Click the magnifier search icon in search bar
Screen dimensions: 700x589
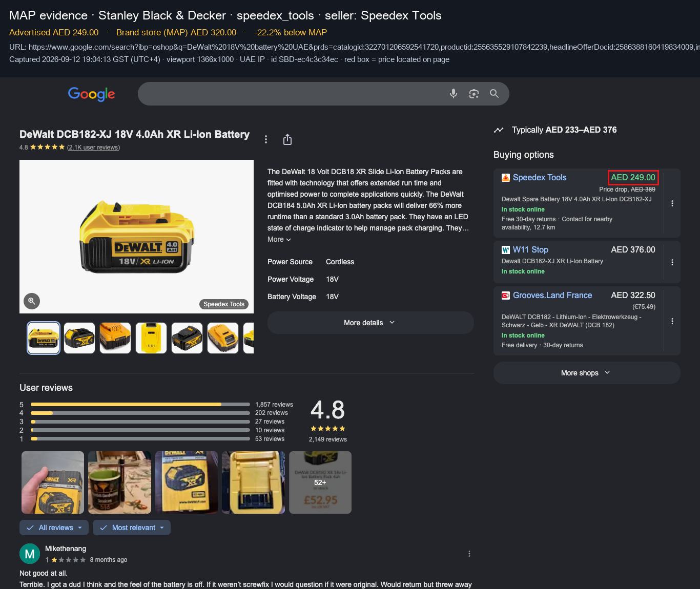point(494,94)
